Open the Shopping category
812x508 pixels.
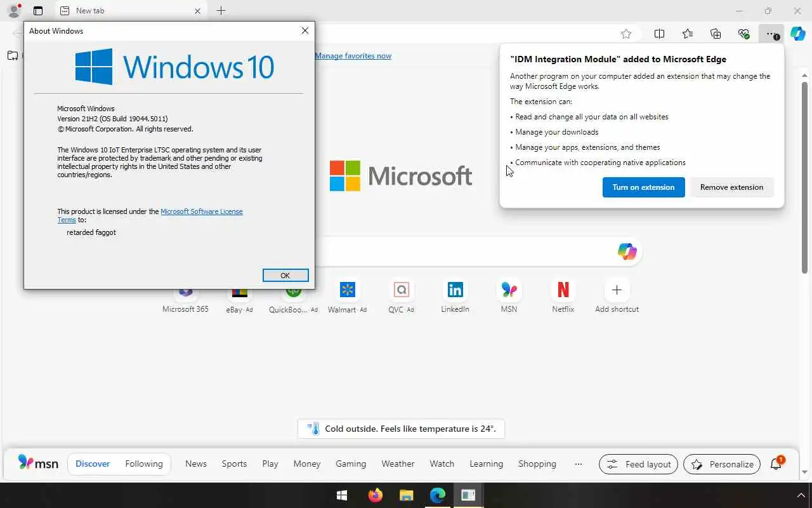(x=537, y=464)
